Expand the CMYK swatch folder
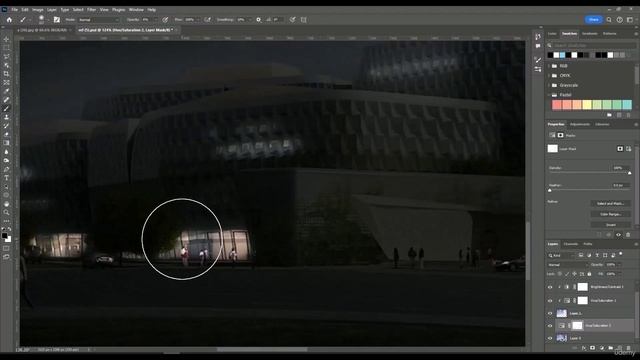Screen dimensions: 640x360 [549, 76]
